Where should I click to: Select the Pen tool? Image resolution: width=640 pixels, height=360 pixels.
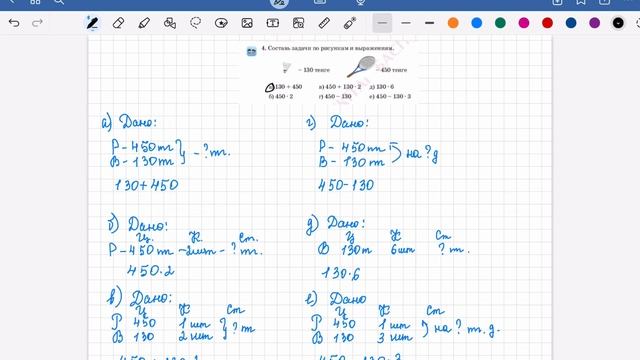[x=92, y=23]
